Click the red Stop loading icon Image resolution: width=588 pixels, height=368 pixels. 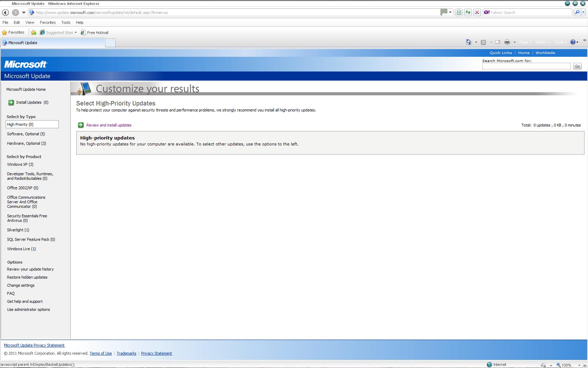[477, 13]
